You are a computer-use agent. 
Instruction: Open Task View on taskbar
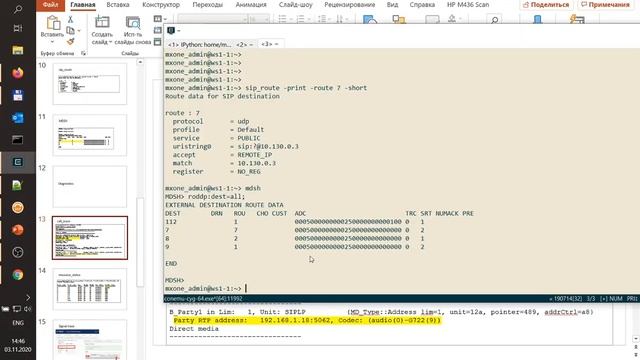(18, 28)
